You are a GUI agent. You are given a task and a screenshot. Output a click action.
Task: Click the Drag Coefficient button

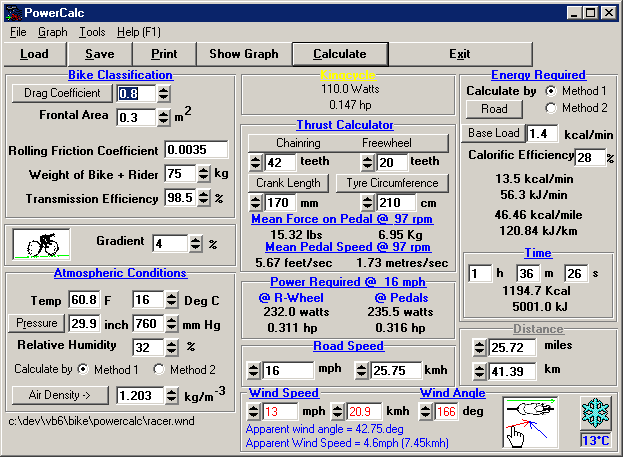62,93
